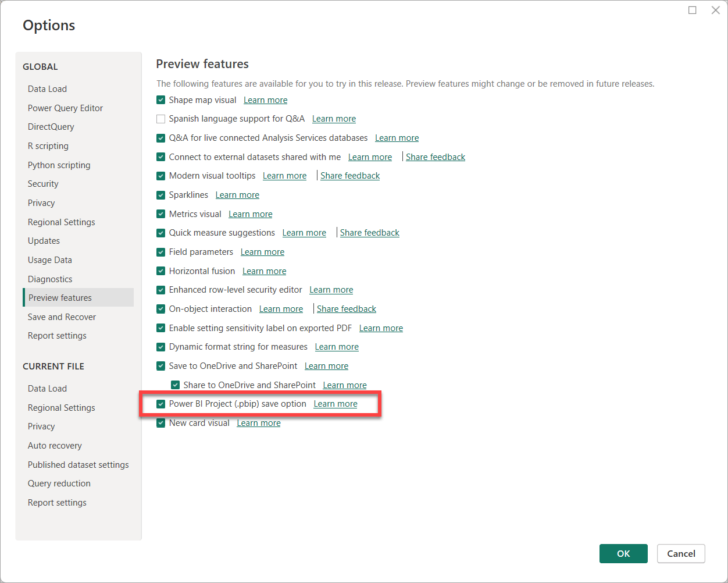Dismiss the dialog with Cancel
Screen dimensions: 728x583
point(681,553)
